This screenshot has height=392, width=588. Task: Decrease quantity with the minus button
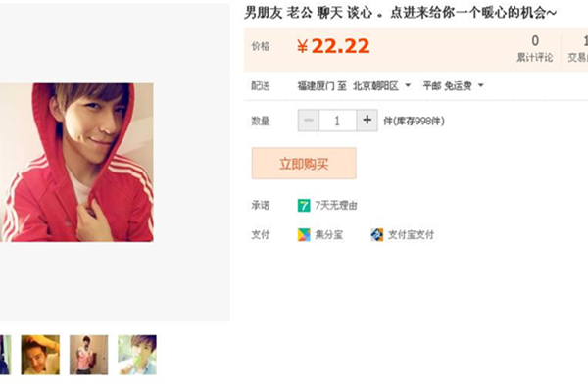coord(309,121)
